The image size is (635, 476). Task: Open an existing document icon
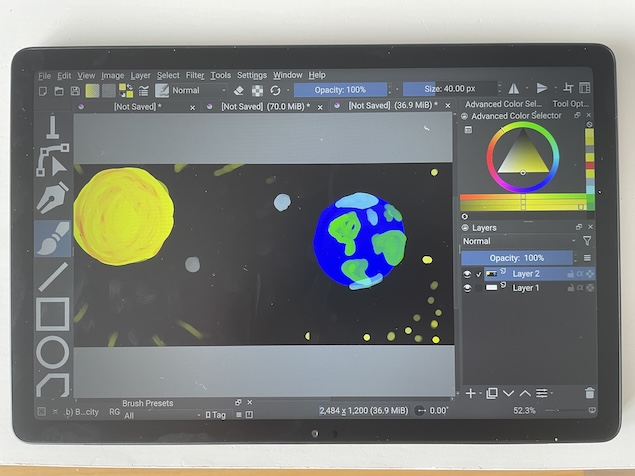click(x=59, y=91)
